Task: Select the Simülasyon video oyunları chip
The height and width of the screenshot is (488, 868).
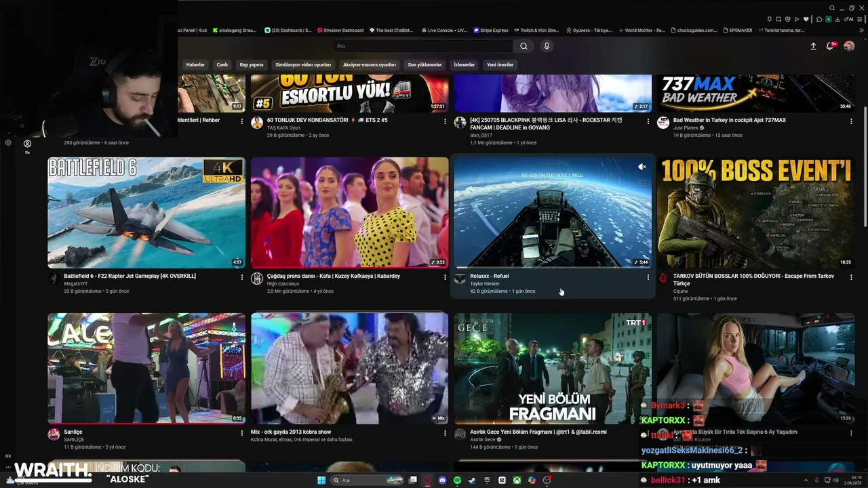Action: coord(303,64)
